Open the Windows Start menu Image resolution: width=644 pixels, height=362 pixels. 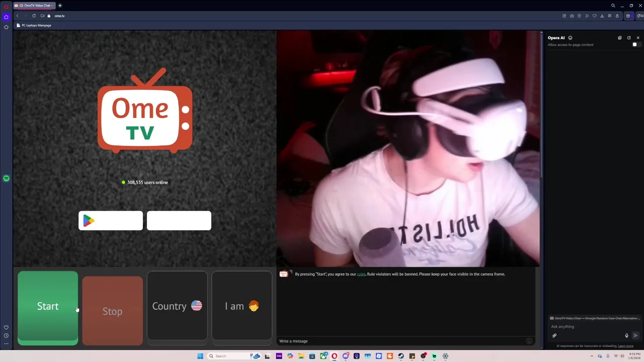(200, 356)
